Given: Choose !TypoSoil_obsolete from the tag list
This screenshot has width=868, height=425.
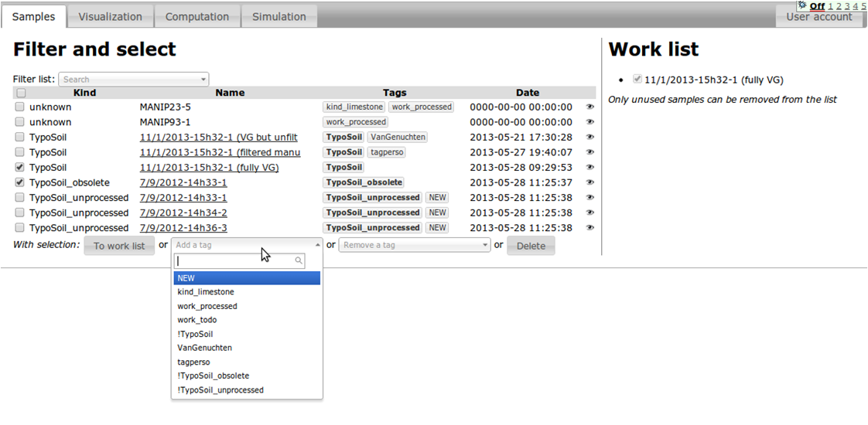Looking at the screenshot, I should tap(247, 376).
